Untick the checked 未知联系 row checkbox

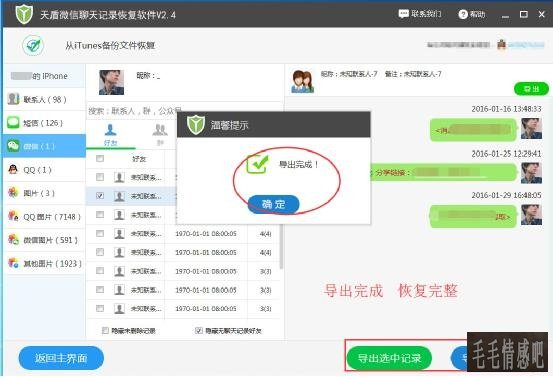click(100, 195)
